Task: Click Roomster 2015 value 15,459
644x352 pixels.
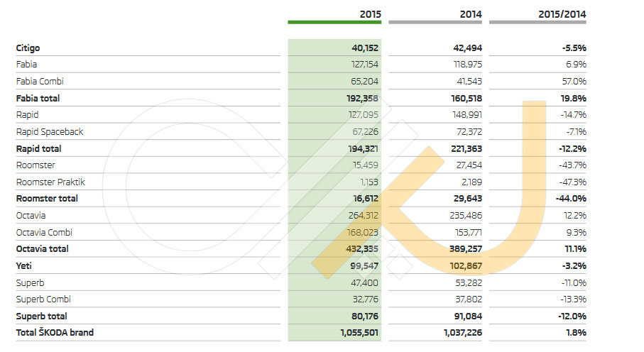Action: (366, 165)
